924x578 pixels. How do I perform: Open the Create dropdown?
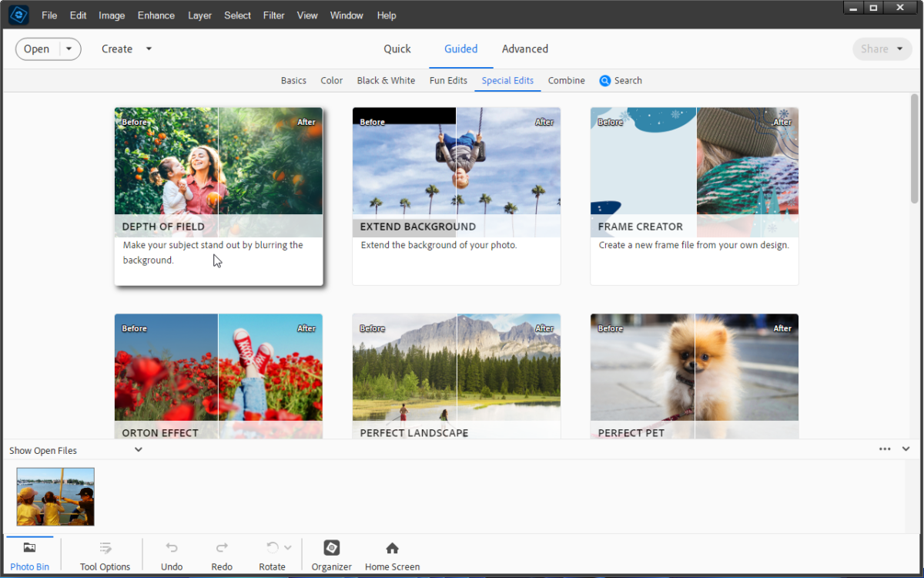coord(126,49)
